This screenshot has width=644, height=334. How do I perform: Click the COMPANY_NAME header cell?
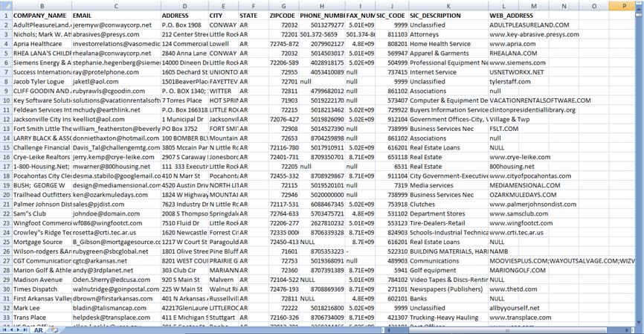42,16
